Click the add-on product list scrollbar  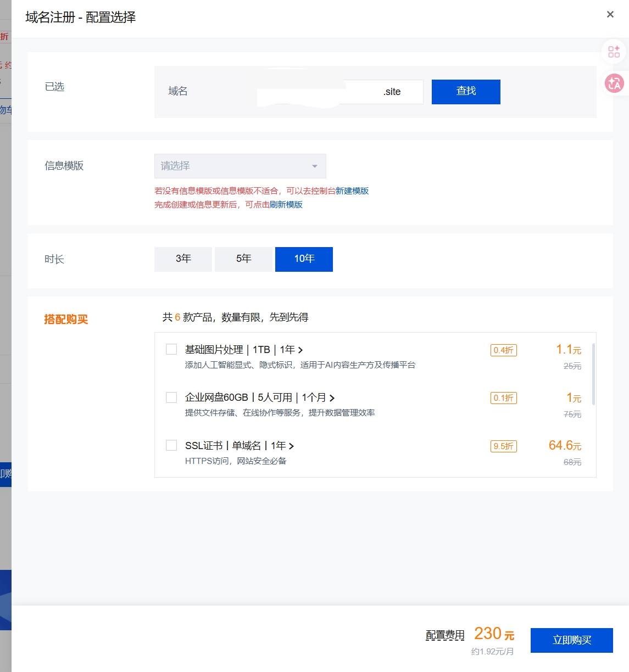tap(593, 374)
